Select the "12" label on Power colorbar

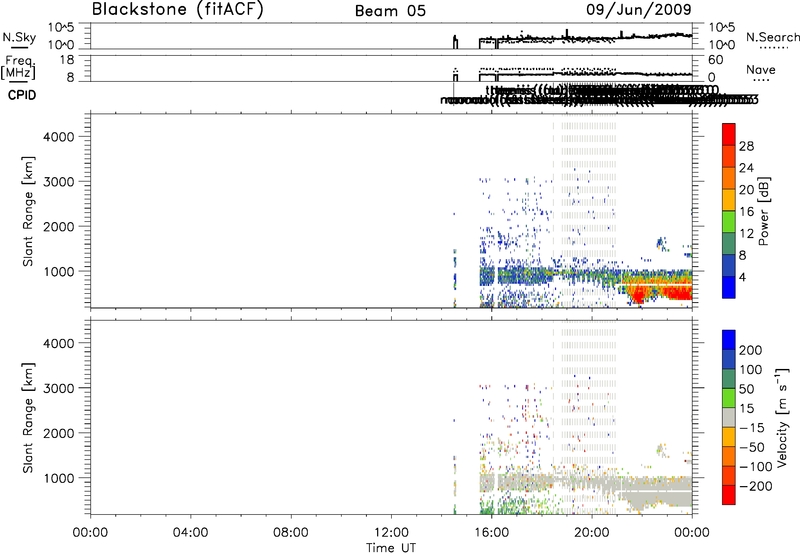pyautogui.click(x=746, y=234)
